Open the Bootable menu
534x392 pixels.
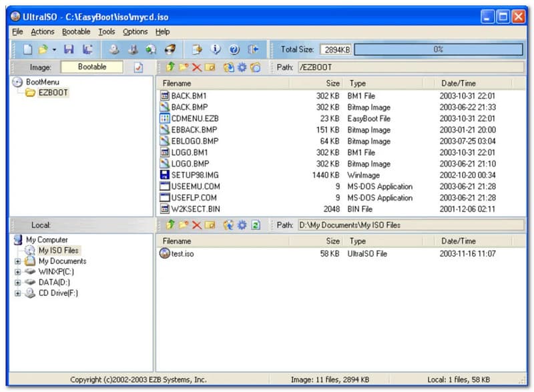tap(76, 31)
